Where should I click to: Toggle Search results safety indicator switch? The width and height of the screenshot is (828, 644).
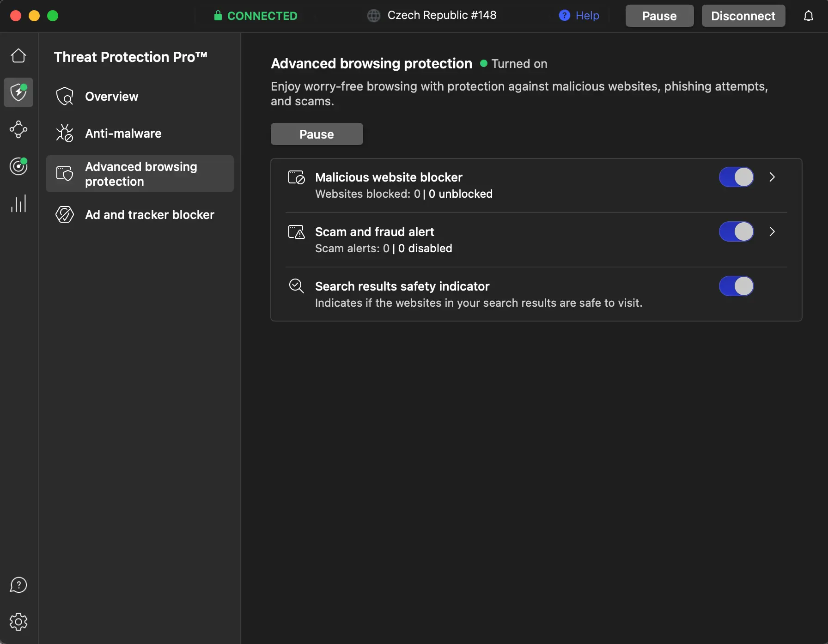pyautogui.click(x=736, y=286)
